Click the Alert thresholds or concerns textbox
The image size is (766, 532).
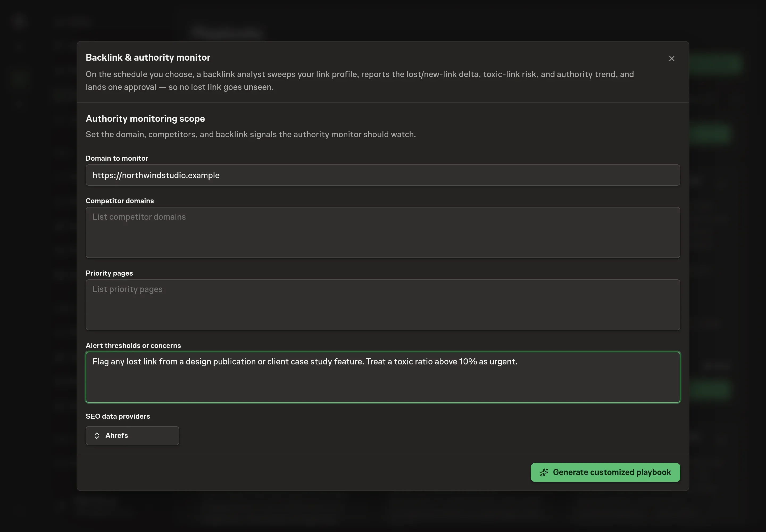click(383, 377)
